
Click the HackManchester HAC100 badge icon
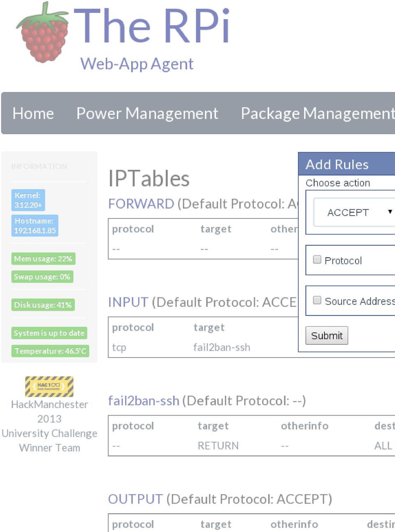point(49,386)
